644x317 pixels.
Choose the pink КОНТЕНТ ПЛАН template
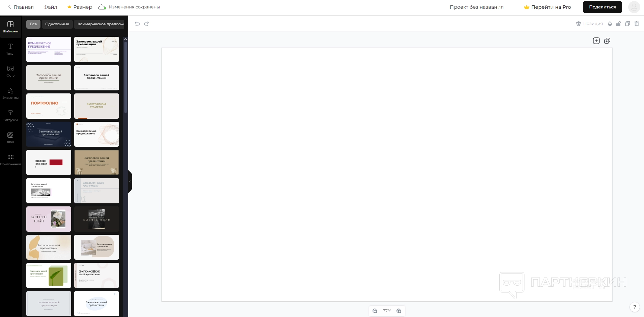click(x=49, y=219)
